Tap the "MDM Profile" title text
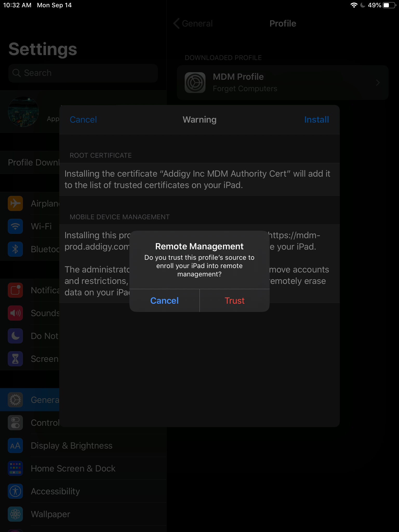The image size is (399, 532). 238,77
